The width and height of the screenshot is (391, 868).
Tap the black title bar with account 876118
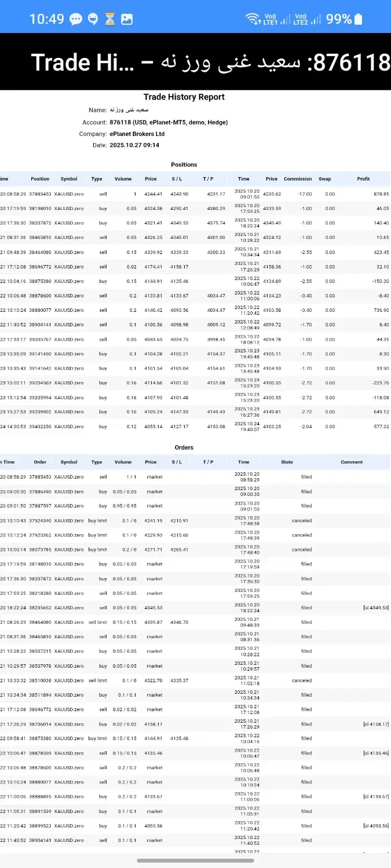[195, 62]
